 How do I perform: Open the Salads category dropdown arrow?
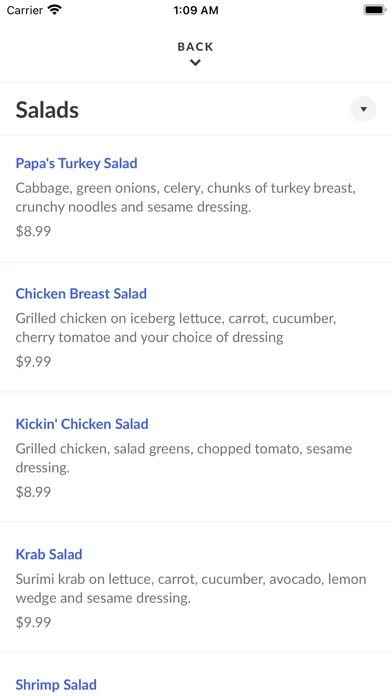(363, 109)
